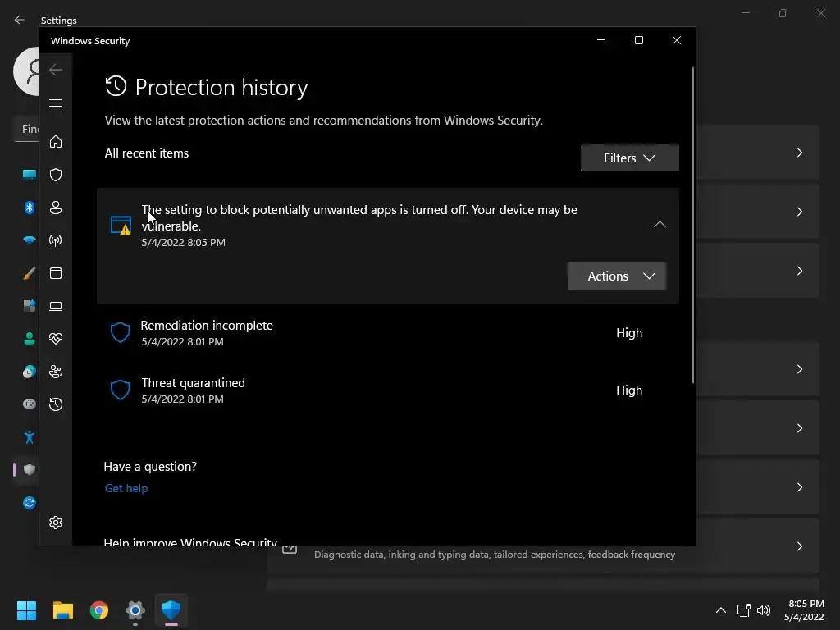Open the Actions dropdown

[x=617, y=276]
